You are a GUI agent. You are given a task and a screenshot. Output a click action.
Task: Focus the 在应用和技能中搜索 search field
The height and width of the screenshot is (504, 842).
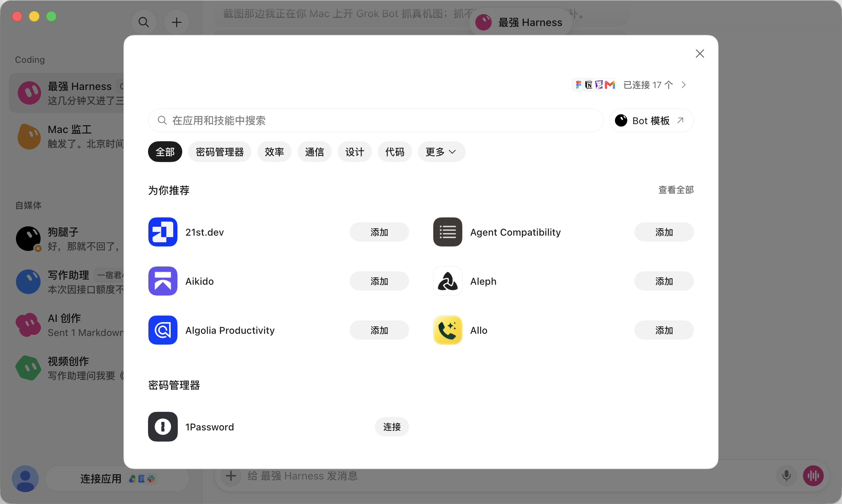pyautogui.click(x=376, y=120)
